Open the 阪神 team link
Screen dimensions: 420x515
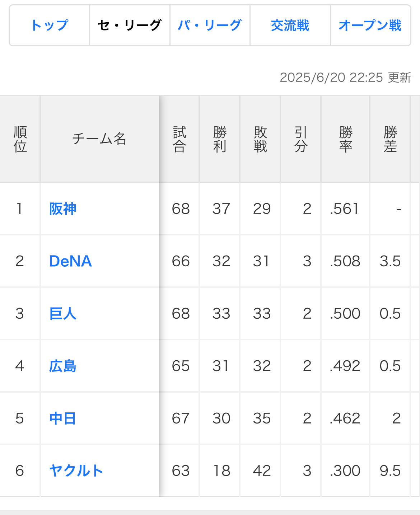(63, 209)
